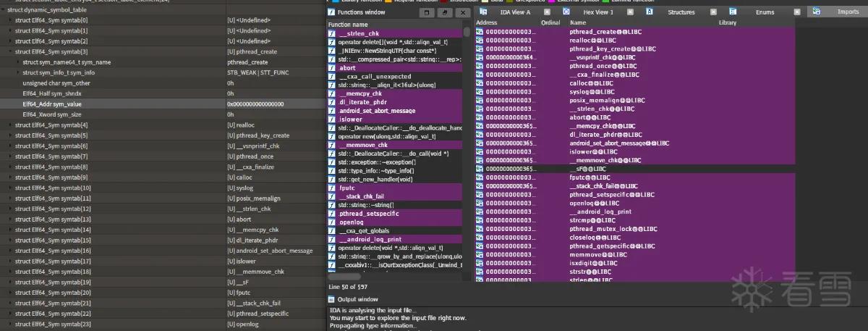Click import icon beside posix_memalign@@LIBC
This screenshot has height=331, width=868.
coord(480,100)
